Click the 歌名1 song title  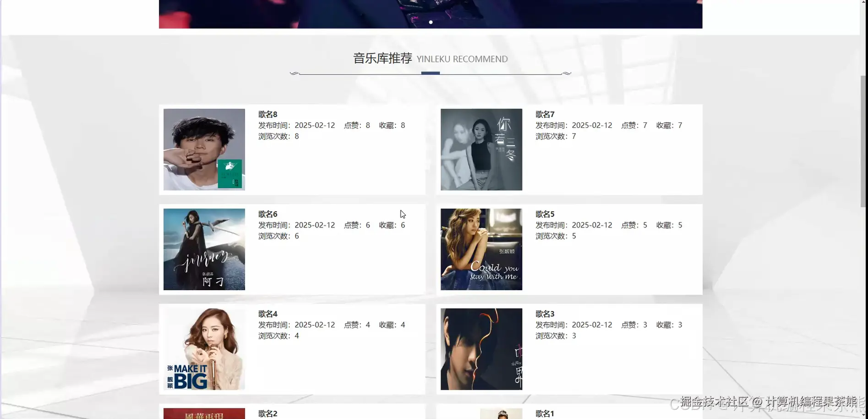pos(544,413)
